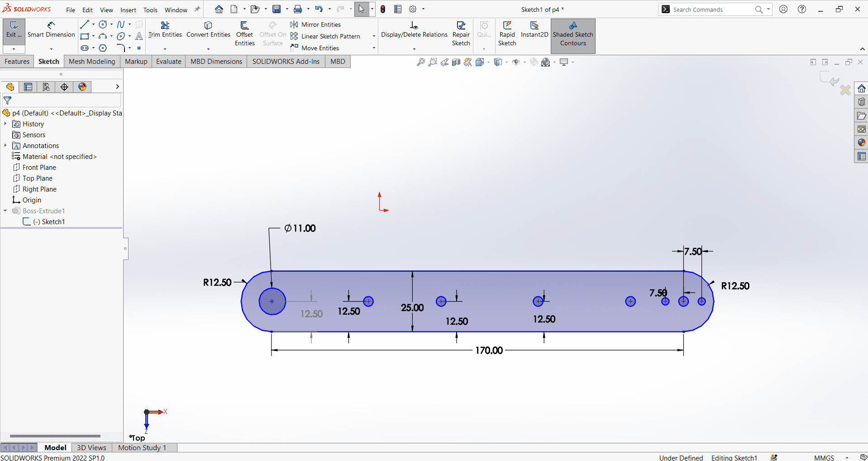The height and width of the screenshot is (461, 868).
Task: Click the Offset Entities tool
Action: coord(245,34)
